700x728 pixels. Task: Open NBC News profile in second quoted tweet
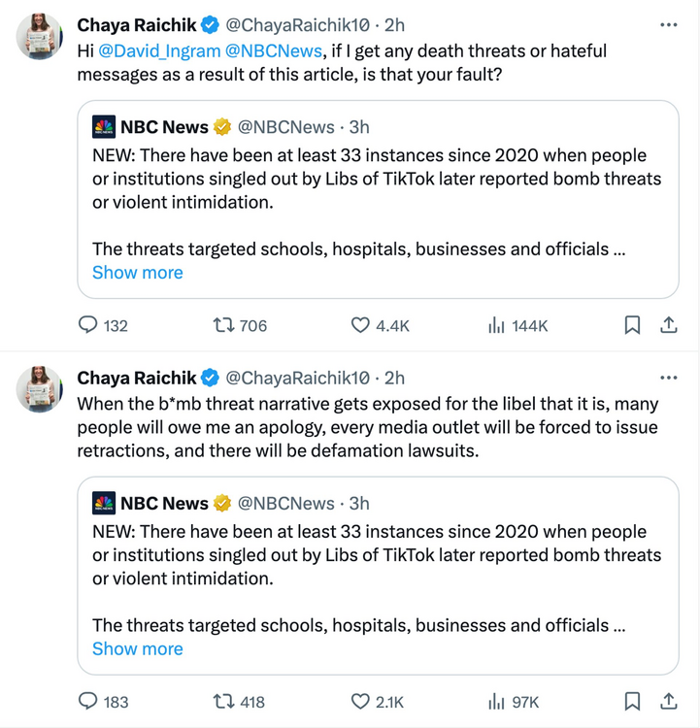click(163, 503)
